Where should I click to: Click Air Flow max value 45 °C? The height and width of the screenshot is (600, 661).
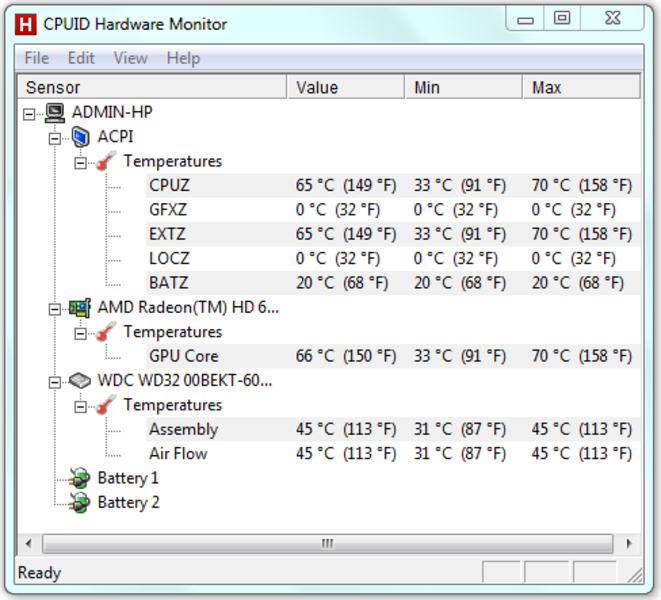click(x=582, y=454)
